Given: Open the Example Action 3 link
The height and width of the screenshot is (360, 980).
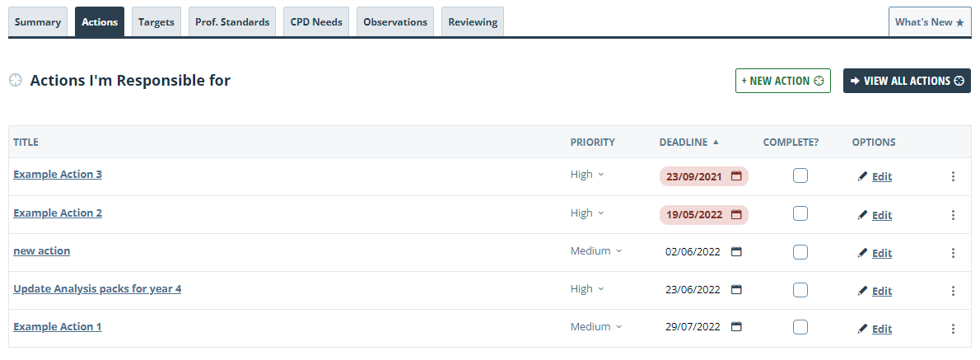Looking at the screenshot, I should point(58,175).
